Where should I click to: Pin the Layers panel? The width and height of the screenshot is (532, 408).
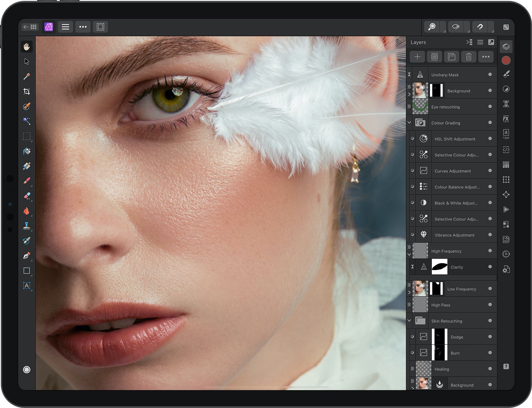[491, 42]
